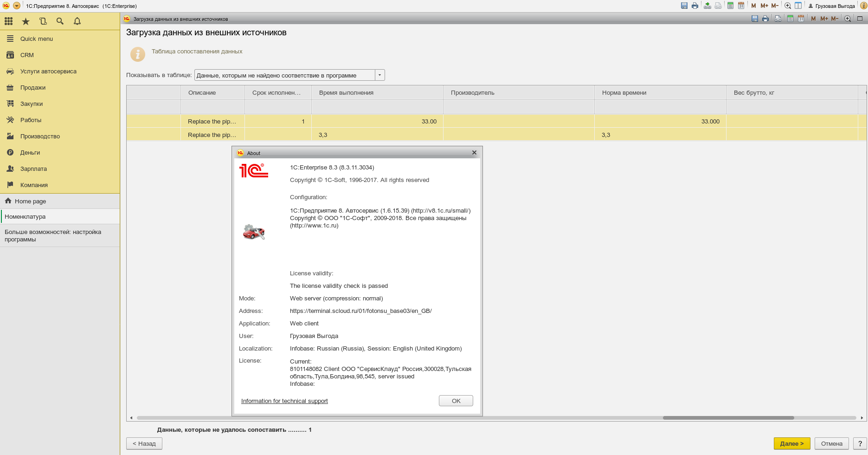Open the search magnifier in sidebar toolbar

(x=60, y=21)
